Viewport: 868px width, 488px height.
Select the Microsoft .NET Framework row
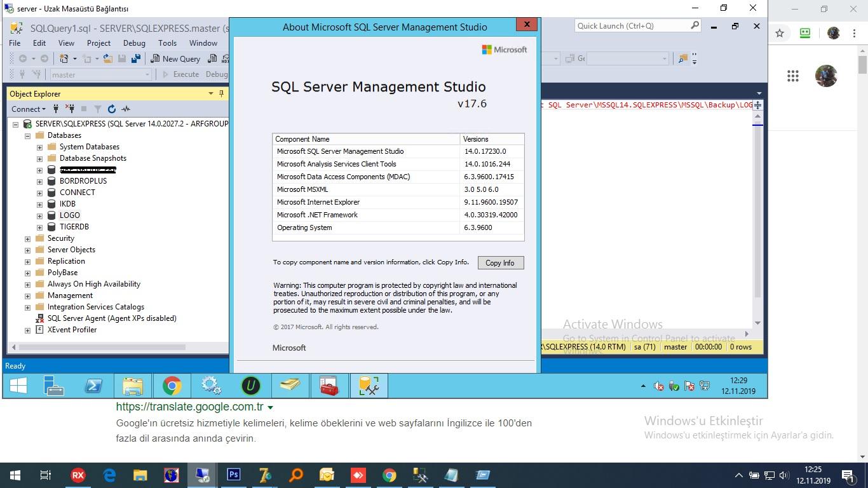[398, 215]
